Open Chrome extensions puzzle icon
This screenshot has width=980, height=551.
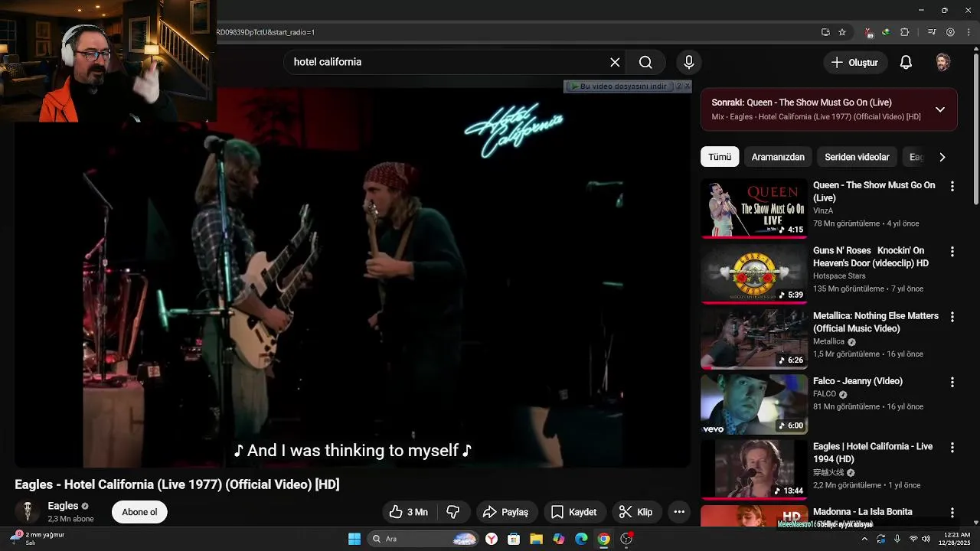click(x=904, y=32)
